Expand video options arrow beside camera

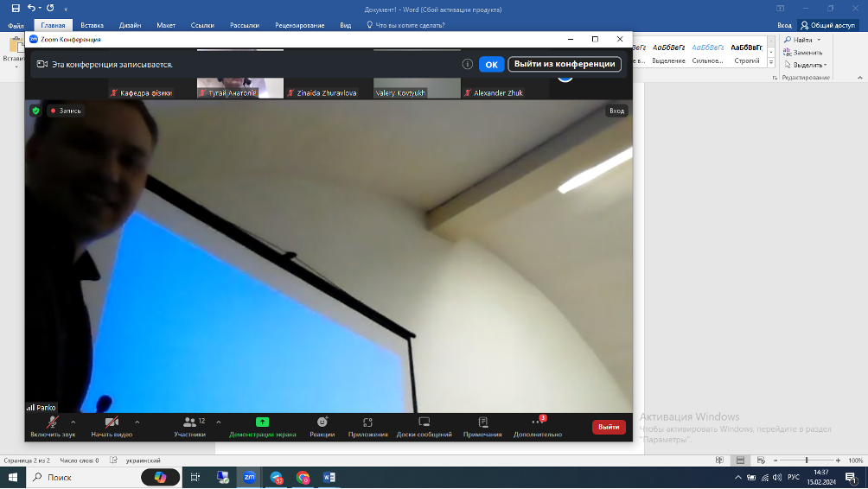[x=137, y=422]
